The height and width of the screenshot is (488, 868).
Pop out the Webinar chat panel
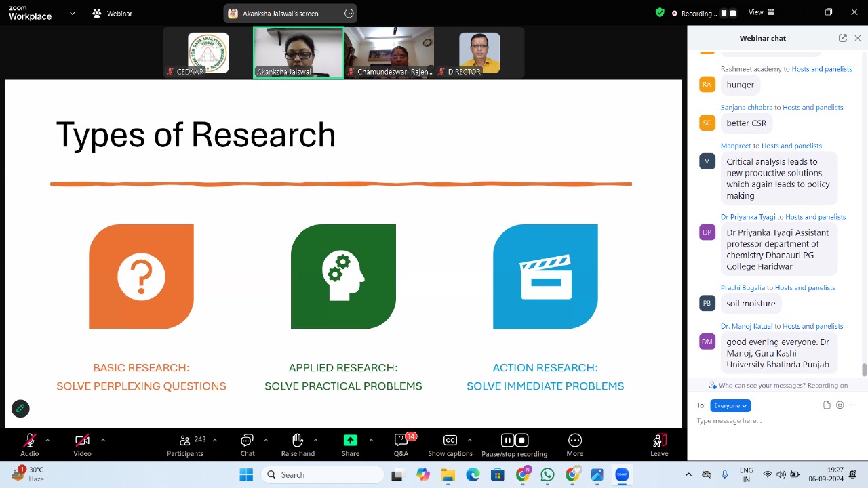tap(842, 38)
